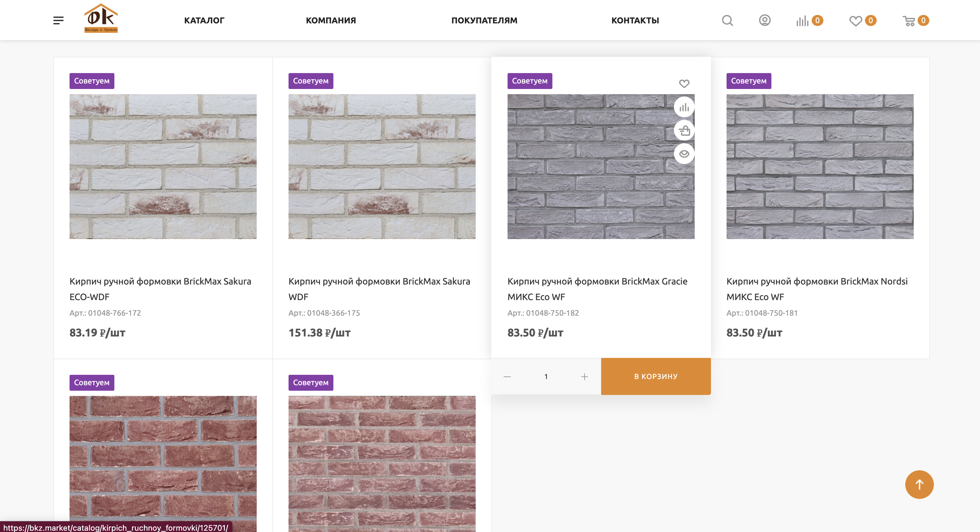
Task: Open the hamburger menu icon
Action: coord(58,20)
